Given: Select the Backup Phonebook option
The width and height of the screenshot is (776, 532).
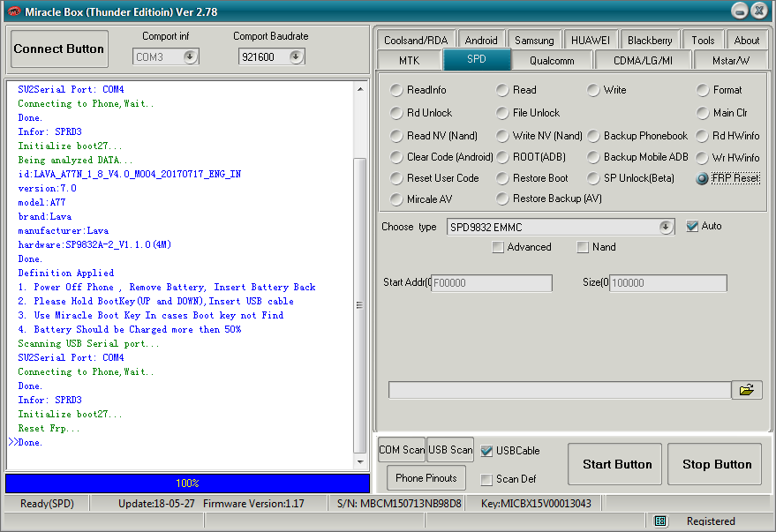Looking at the screenshot, I should [637, 136].
